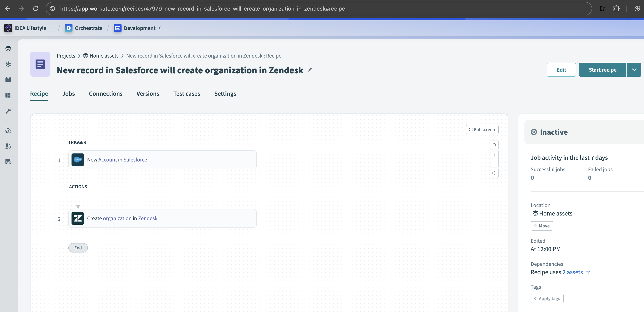Click the pencil icon to rename recipe
The height and width of the screenshot is (312, 644).
[x=310, y=70]
